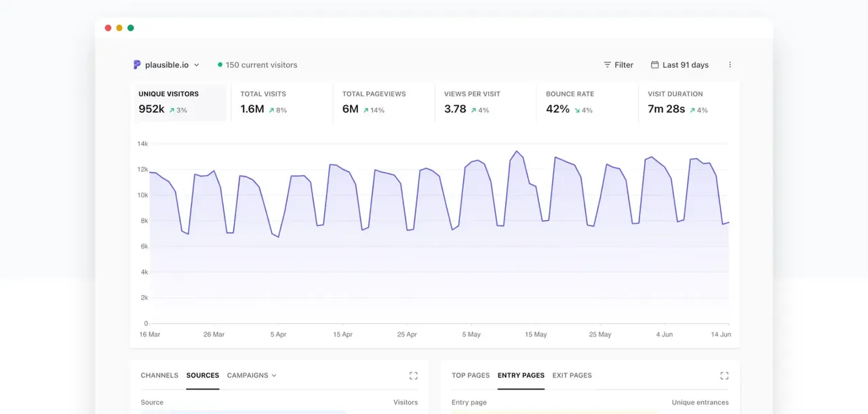Image resolution: width=868 pixels, height=414 pixels.
Task: Click the Unique entrances column header
Action: point(701,402)
